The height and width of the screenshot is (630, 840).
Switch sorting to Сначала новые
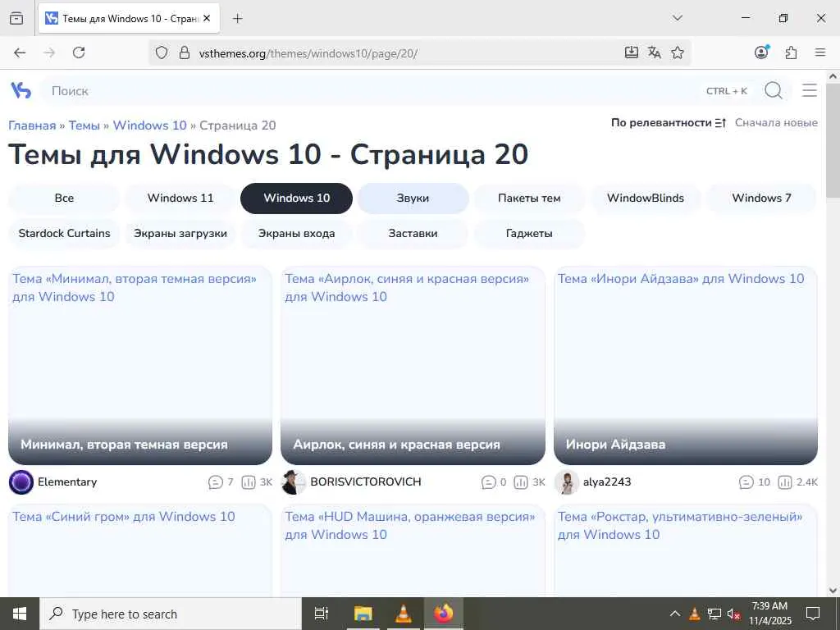point(776,123)
